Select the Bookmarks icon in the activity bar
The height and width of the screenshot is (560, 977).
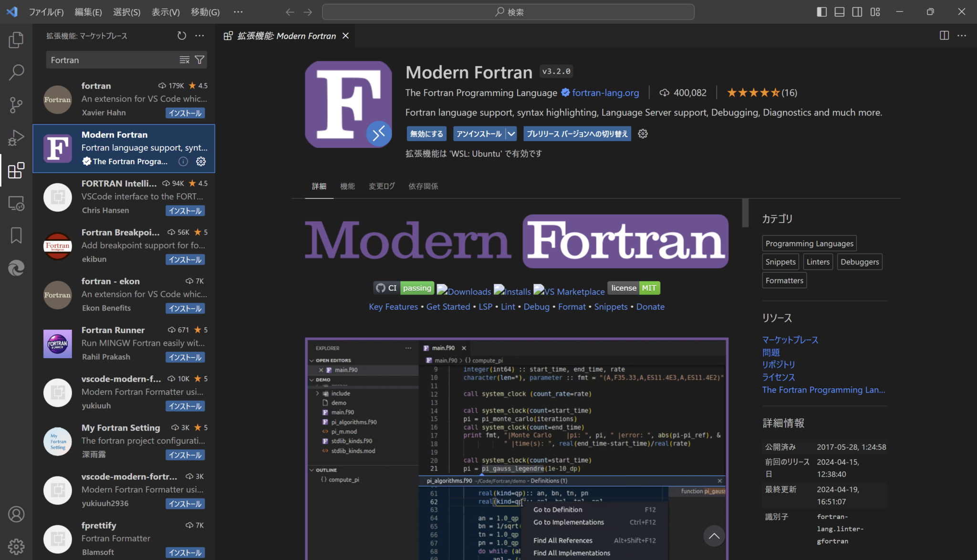coord(16,235)
